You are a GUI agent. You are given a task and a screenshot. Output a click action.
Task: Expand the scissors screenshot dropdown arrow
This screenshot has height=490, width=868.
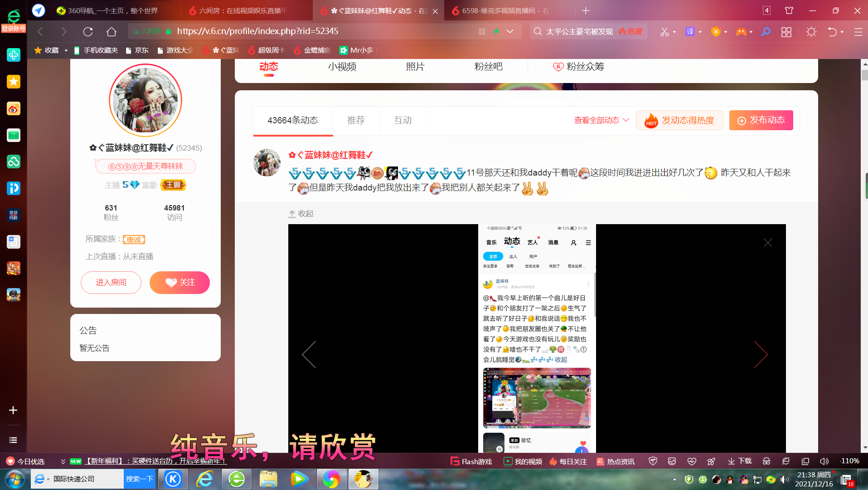(674, 32)
